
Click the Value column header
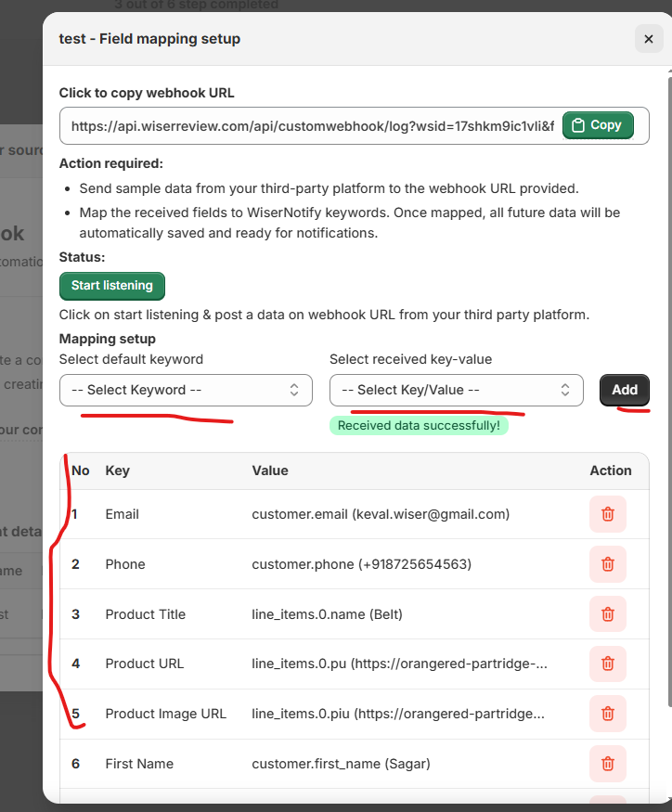[x=270, y=470]
